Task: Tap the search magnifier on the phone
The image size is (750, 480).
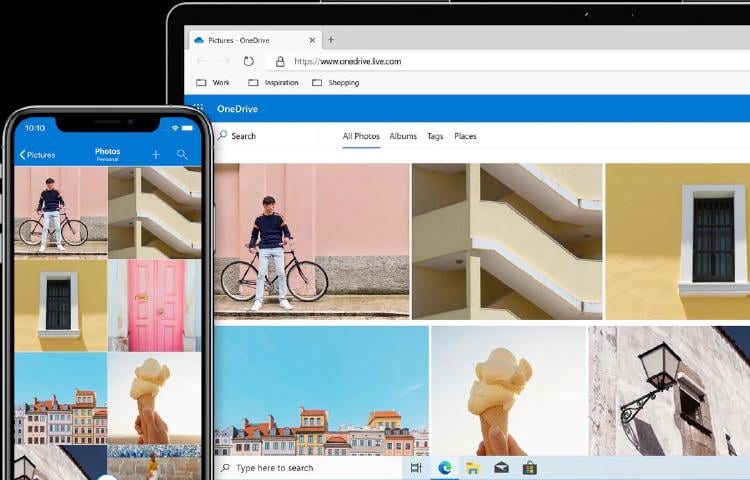Action: coord(182,155)
